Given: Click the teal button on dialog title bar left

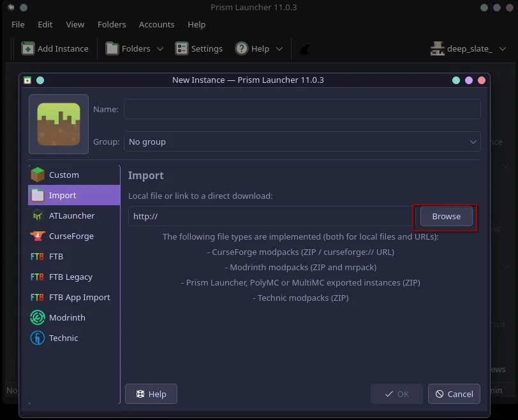Looking at the screenshot, I should click(x=40, y=80).
